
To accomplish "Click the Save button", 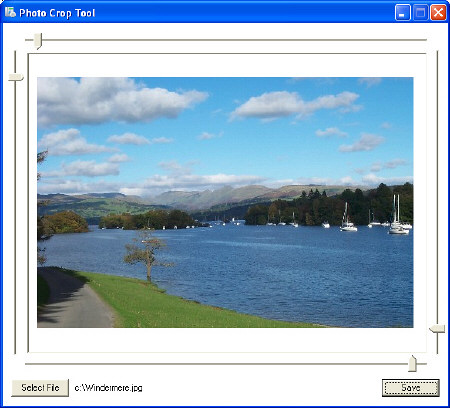I will [x=411, y=388].
